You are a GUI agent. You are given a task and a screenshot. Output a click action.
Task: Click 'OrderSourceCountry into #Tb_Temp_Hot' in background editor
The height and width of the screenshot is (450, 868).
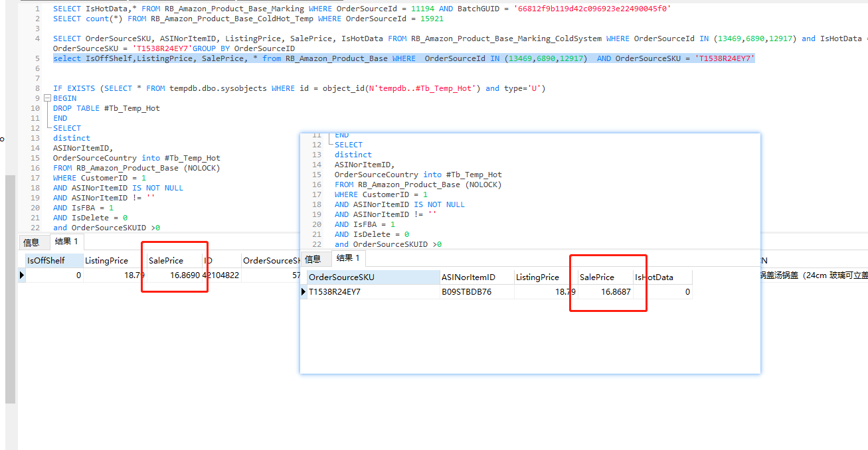(137, 158)
